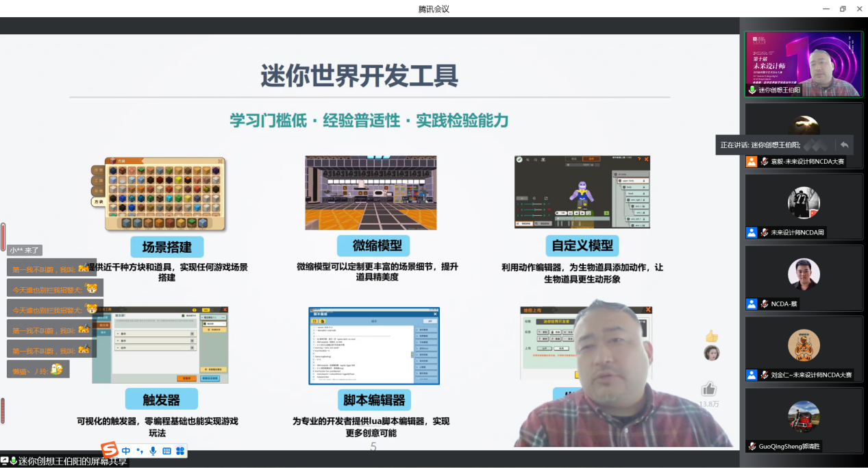Click the chat message 小** 来了
Viewport: 868px width, 468px height.
coord(25,250)
